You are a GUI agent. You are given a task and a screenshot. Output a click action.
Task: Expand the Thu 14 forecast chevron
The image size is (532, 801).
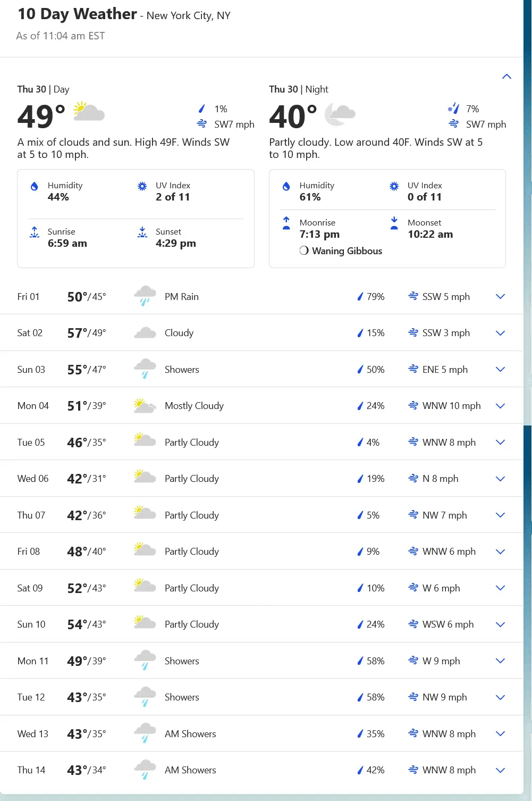pos(500,770)
